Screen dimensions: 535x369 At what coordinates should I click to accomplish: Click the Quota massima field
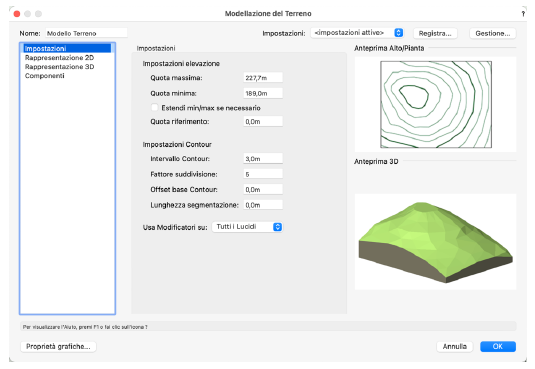263,78
